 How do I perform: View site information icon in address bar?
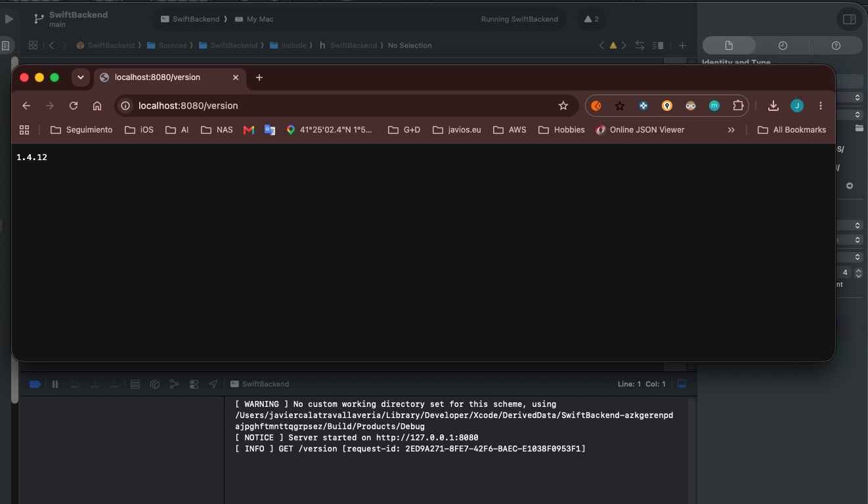126,106
